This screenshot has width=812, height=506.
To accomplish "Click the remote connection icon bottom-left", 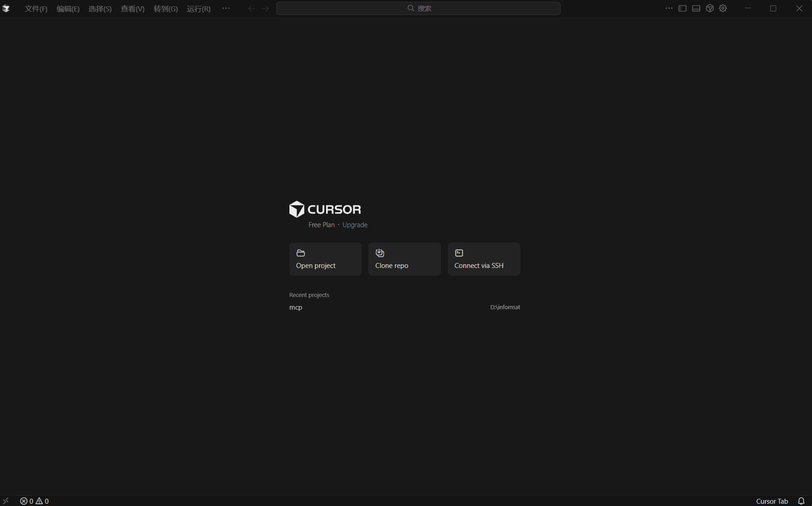I will [x=5, y=501].
